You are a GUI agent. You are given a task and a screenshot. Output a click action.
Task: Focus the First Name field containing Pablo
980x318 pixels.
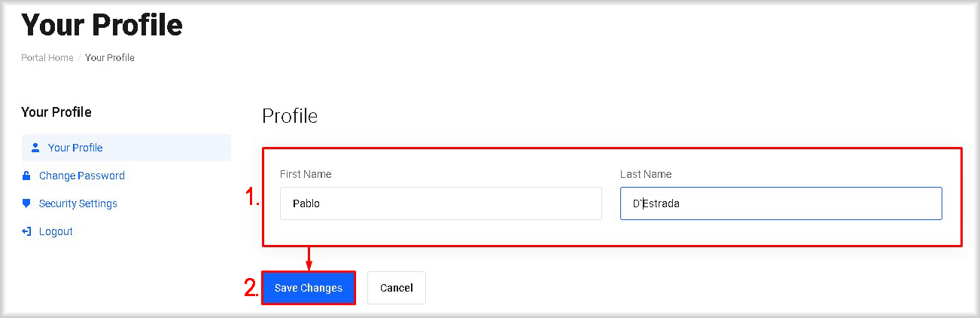pos(440,203)
